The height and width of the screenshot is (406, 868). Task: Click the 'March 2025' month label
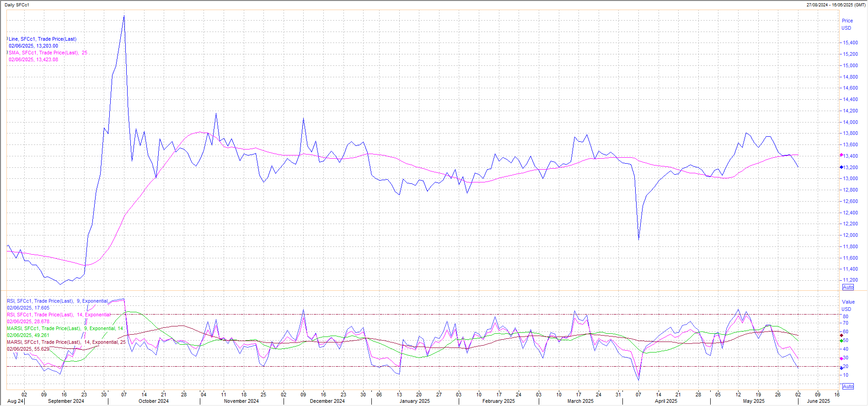pyautogui.click(x=580, y=401)
